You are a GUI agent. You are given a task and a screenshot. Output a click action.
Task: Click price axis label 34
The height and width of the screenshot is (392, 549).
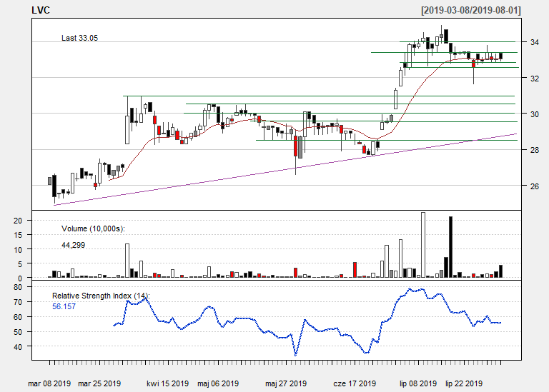[x=534, y=42]
